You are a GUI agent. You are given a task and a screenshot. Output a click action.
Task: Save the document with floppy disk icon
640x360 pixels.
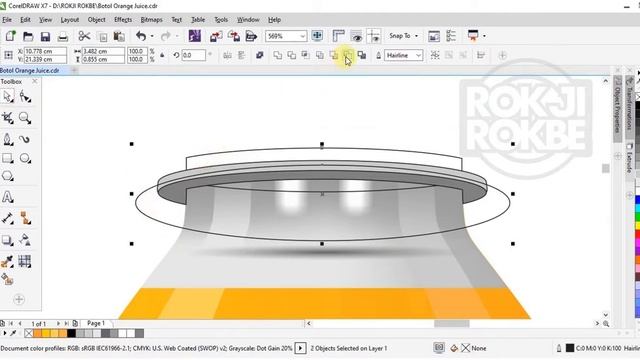[45, 36]
